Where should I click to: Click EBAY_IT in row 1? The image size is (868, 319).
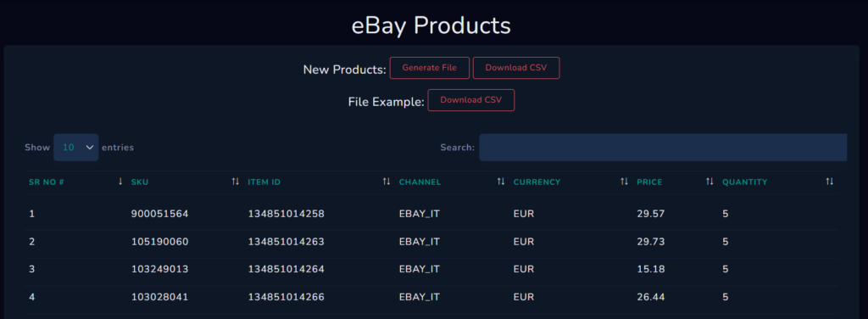pyautogui.click(x=420, y=214)
